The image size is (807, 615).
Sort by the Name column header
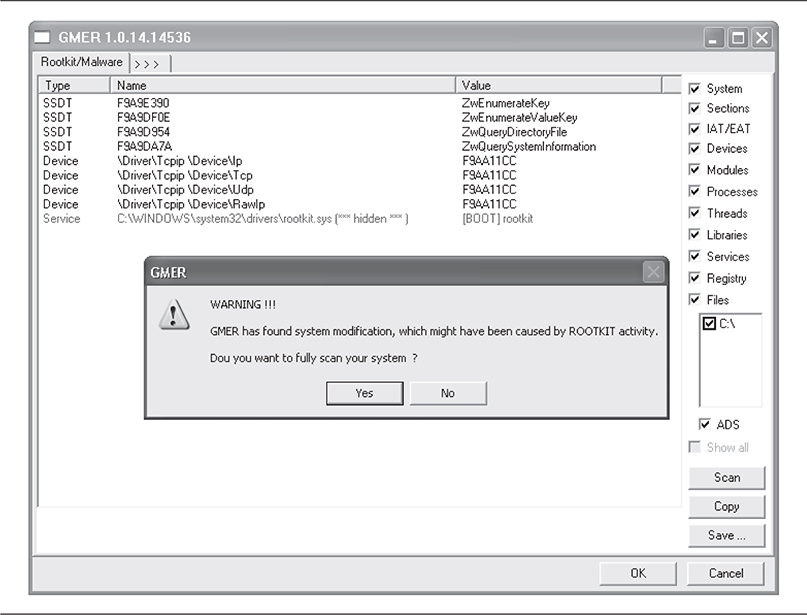[x=283, y=85]
